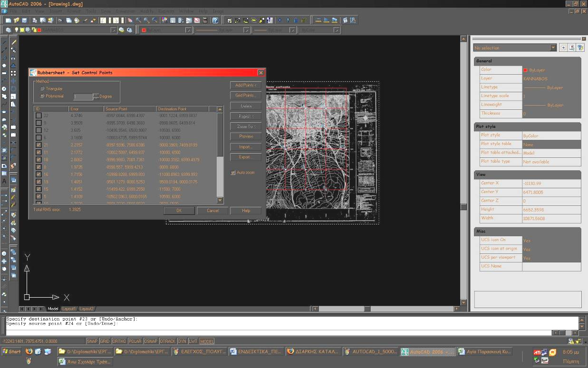Select the Rectangle draw tool

click(x=4, y=73)
